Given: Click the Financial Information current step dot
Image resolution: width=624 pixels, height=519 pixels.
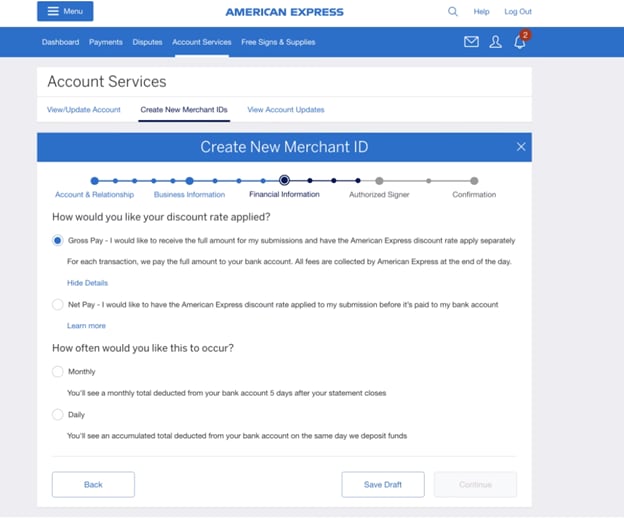Looking at the screenshot, I should click(x=284, y=181).
